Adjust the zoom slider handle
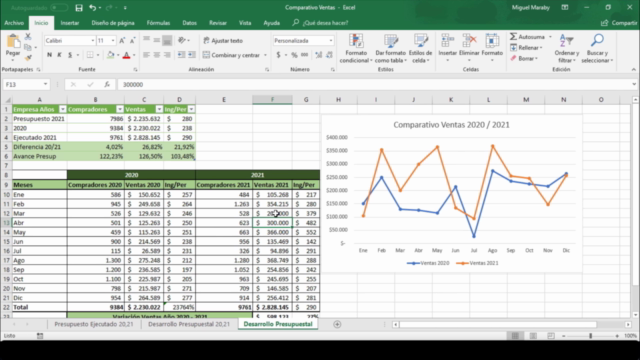 point(590,336)
